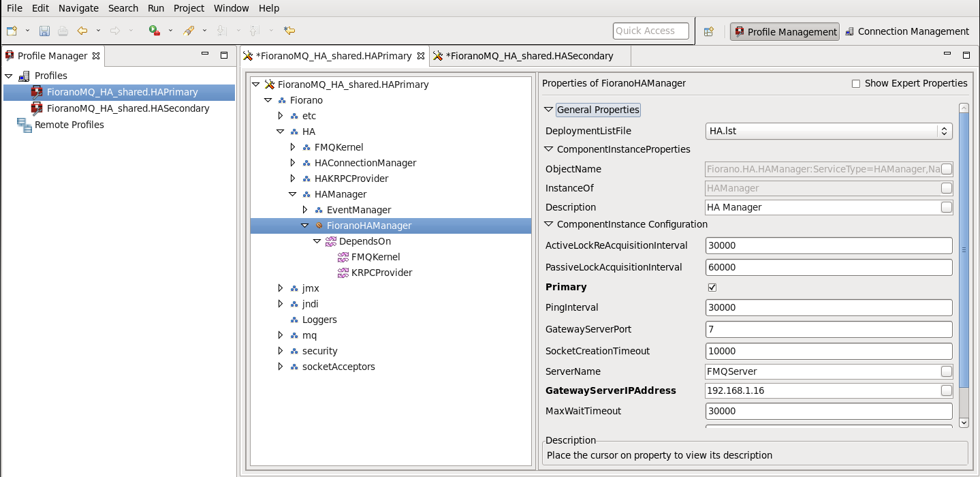Screen dimensions: 980x477
Task: Open the Run external tools dropdown arrow
Action: coord(170,31)
